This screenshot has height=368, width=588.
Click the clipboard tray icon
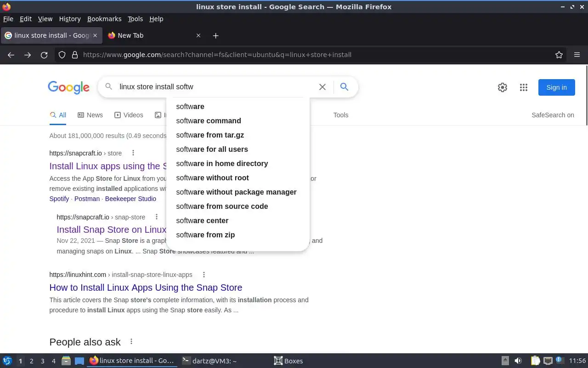pos(536,361)
